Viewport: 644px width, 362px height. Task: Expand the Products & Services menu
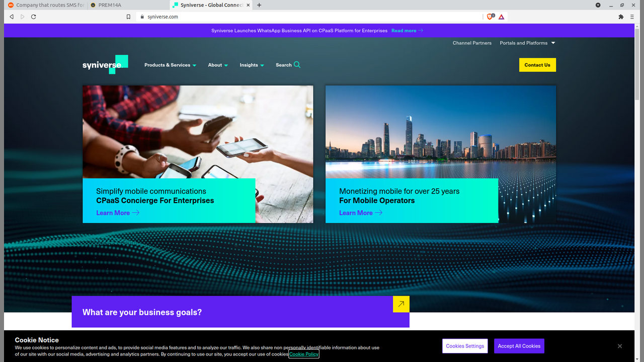[x=170, y=65]
